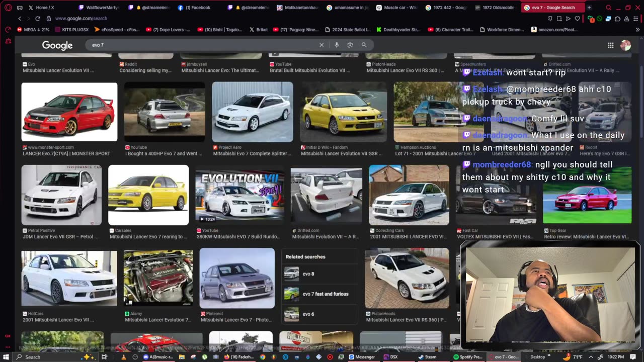Open a new browser tab with plus
Screen dimensions: 644x362
[x=589, y=8]
